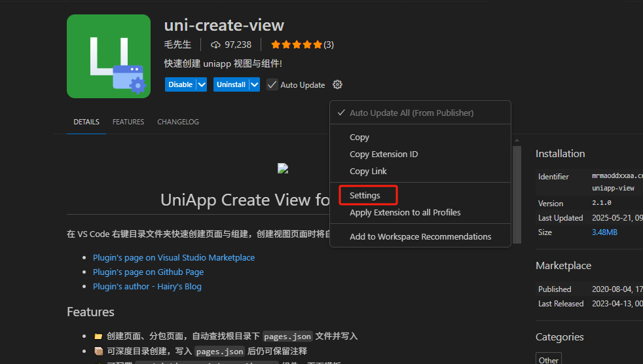Click the Installation heading
This screenshot has height=364, width=643.
[x=560, y=153]
